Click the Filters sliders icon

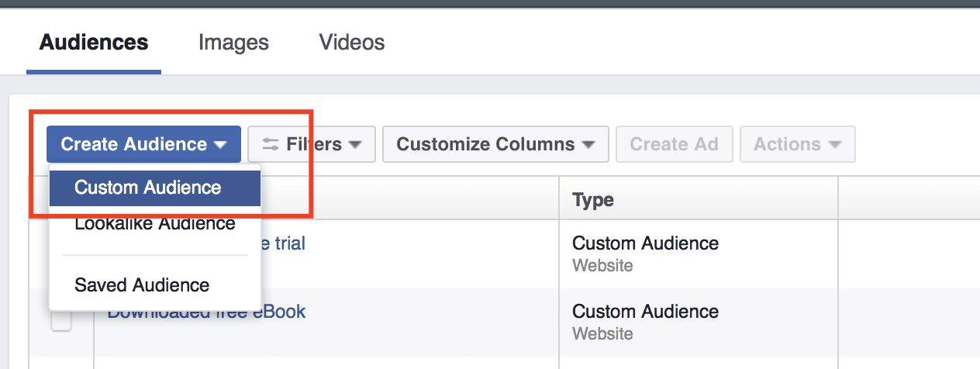pyautogui.click(x=271, y=144)
